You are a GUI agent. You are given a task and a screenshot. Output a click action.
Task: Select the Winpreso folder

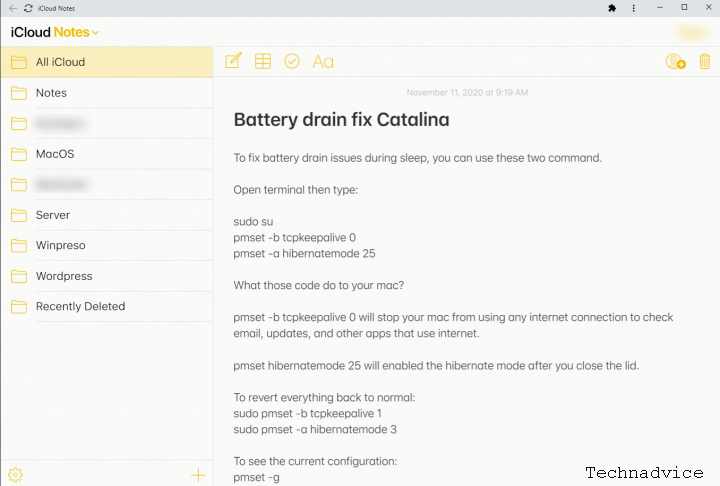click(x=107, y=245)
